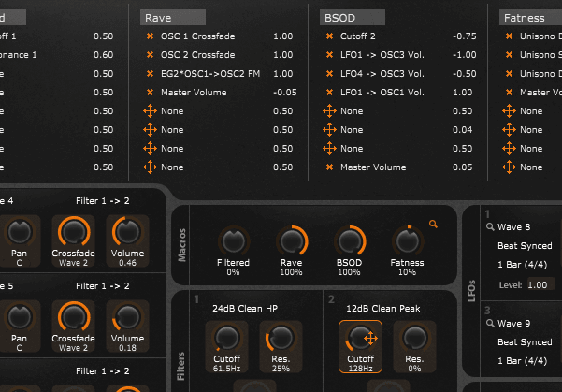Click the Fatness macro knob
The image size is (562, 392).
point(406,241)
